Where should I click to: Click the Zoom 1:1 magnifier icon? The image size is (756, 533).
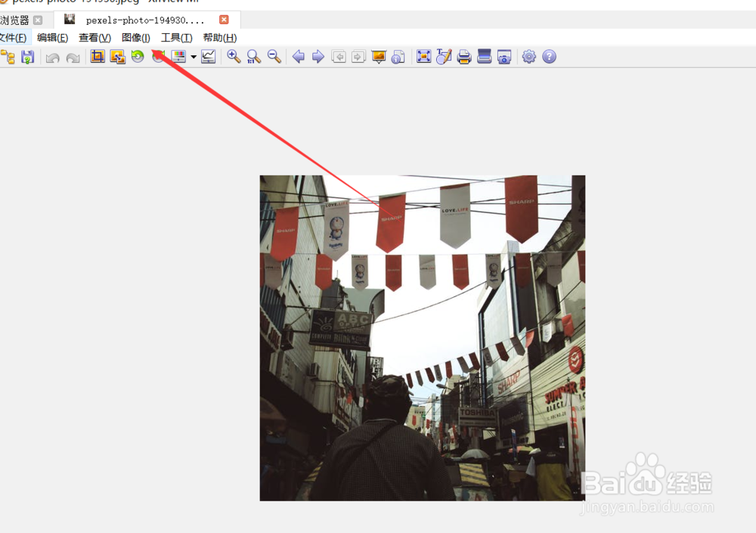[253, 57]
